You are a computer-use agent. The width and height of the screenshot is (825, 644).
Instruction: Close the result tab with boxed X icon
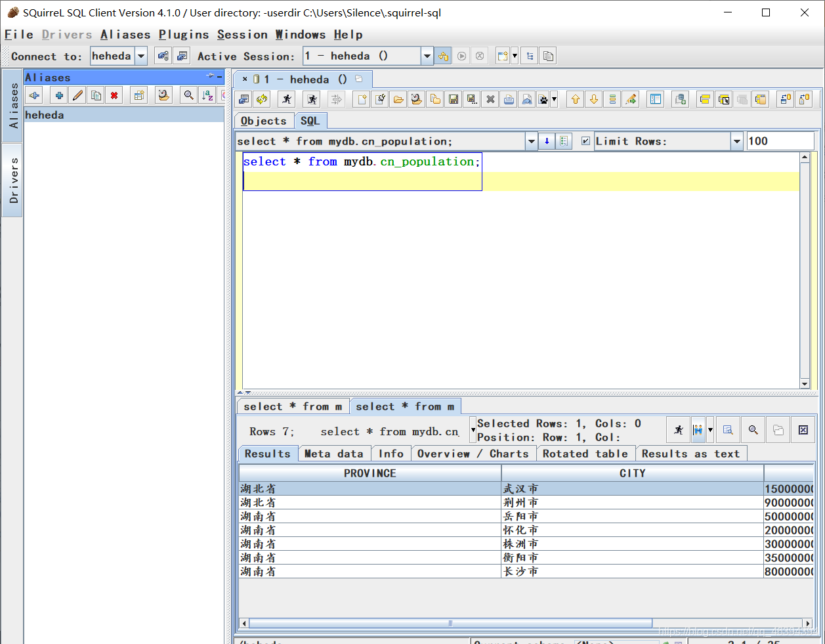803,430
